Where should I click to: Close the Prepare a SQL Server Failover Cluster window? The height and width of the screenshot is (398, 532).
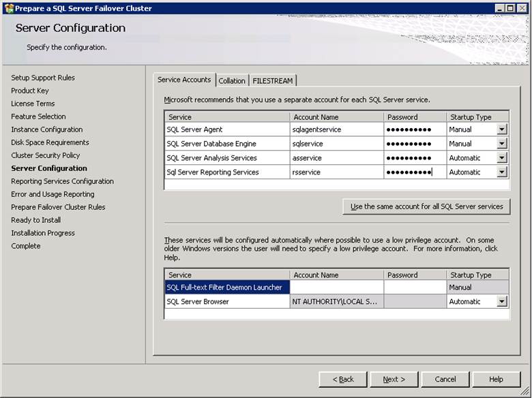click(x=522, y=8)
